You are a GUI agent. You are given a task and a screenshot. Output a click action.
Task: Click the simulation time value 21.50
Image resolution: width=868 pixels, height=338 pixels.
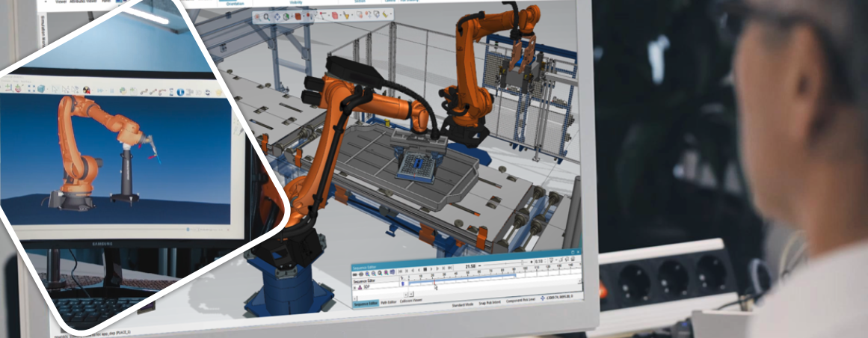470,266
